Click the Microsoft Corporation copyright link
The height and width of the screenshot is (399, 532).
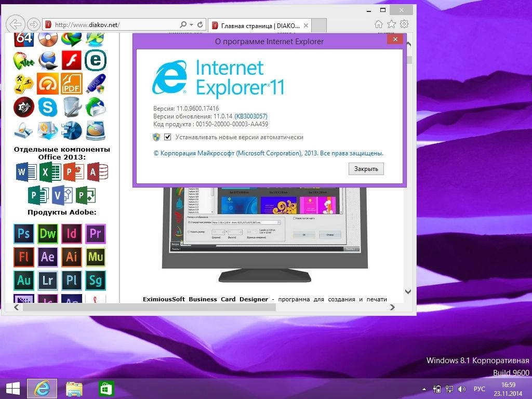pos(269,153)
